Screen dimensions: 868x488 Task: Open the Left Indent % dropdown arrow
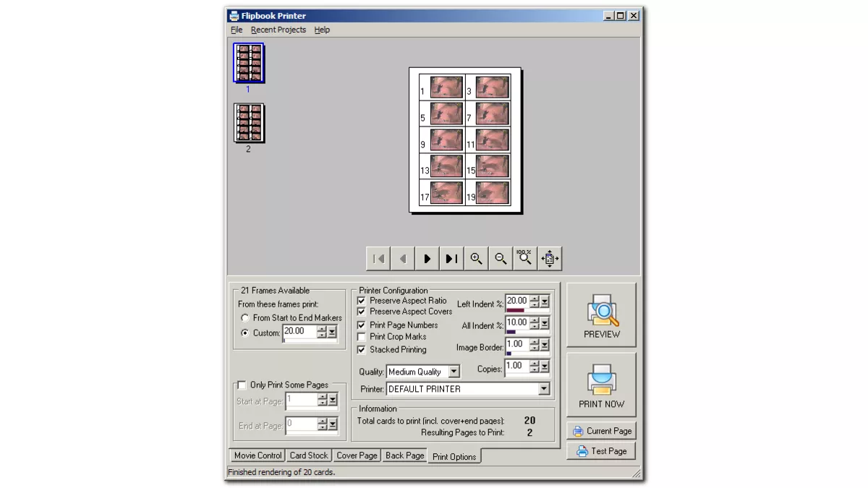coord(545,301)
